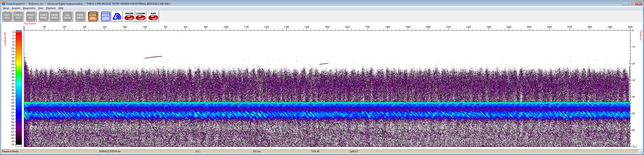The height and width of the screenshot is (155, 644).
Task: Click the 'Playback Mode' status bar text
Action: coord(10,151)
